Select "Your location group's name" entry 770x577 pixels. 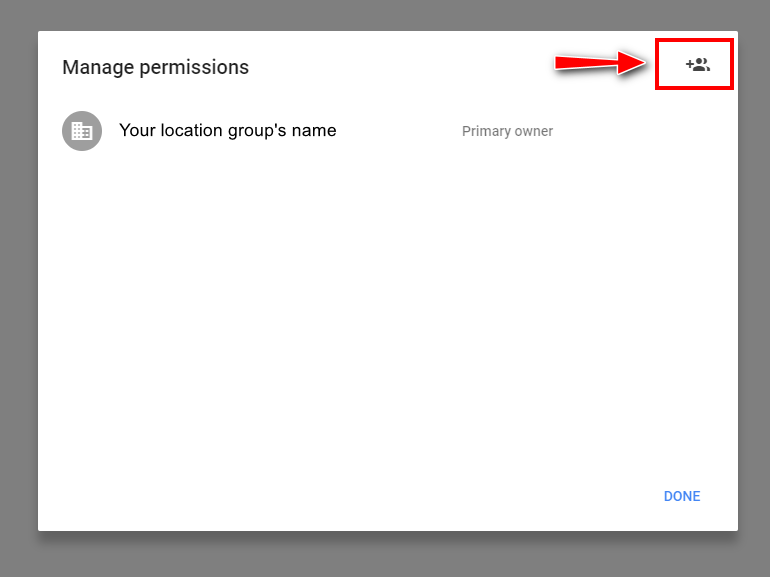227,131
